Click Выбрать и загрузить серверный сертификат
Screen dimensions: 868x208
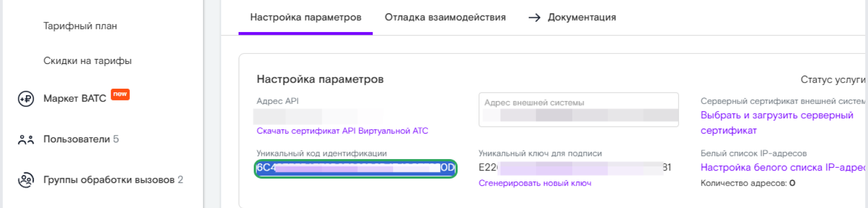click(776, 123)
